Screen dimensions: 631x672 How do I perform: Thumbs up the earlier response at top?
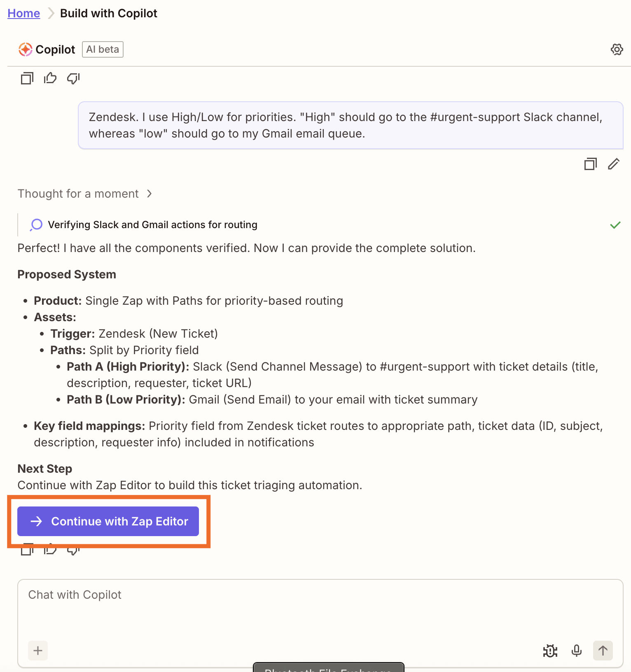[x=50, y=78]
